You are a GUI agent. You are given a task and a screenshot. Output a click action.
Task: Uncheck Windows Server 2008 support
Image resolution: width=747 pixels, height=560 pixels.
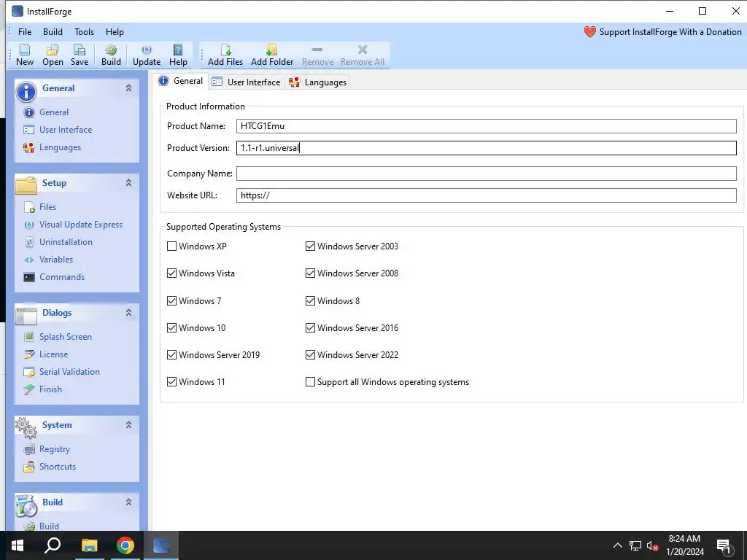click(x=310, y=273)
